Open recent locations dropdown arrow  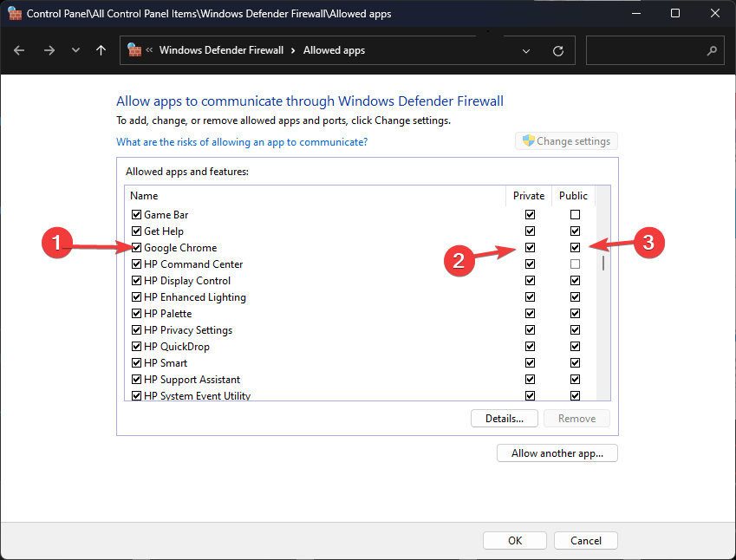pyautogui.click(x=75, y=50)
